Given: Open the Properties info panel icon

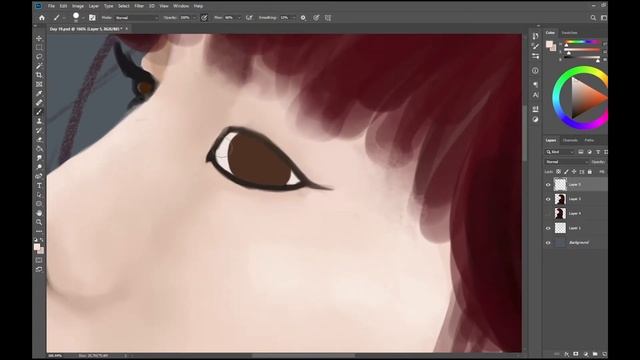Looking at the screenshot, I should [x=535, y=71].
